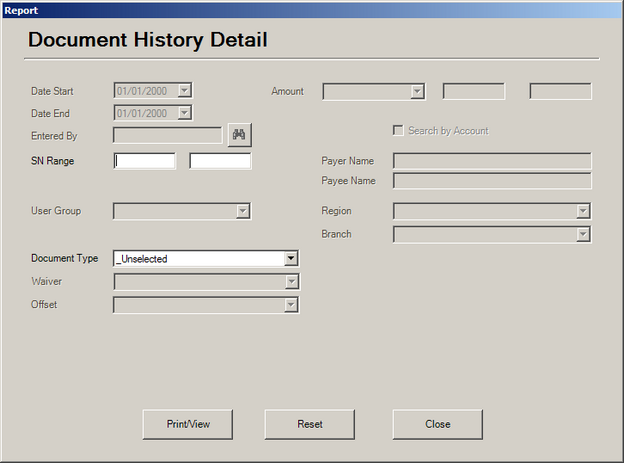Click the Print/View button
This screenshot has height=463, width=624.
click(188, 424)
